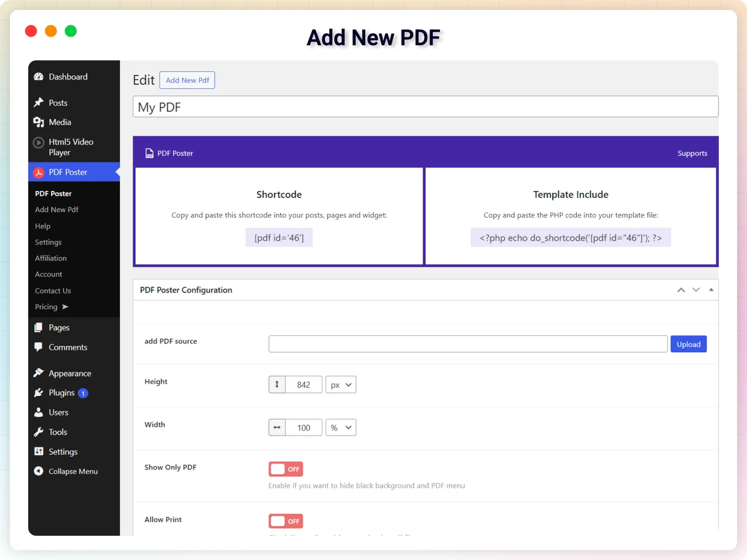Open the Width unit % dropdown
The image size is (747, 560).
point(341,427)
